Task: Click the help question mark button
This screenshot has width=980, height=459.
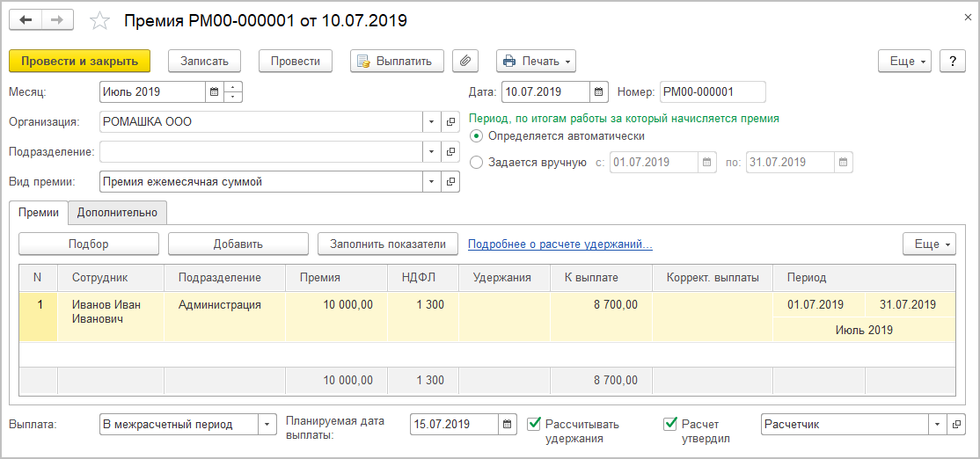Action: [952, 61]
